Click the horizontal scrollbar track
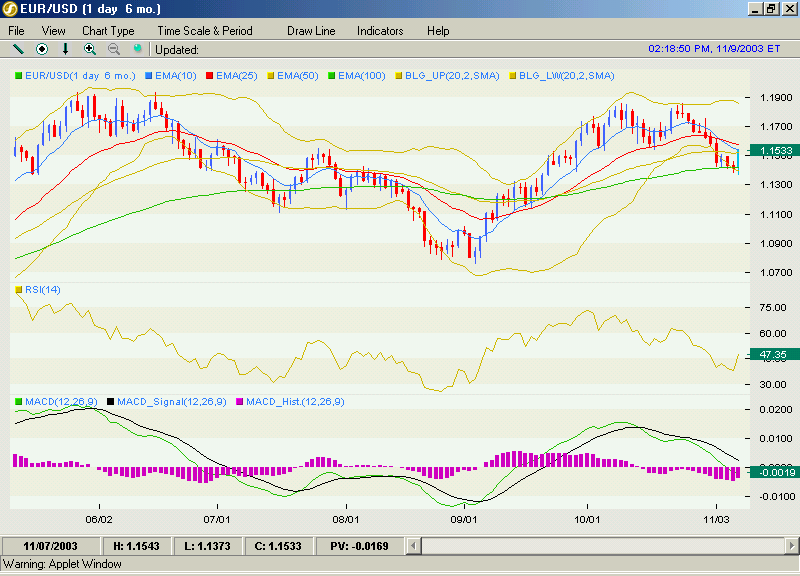800x576 pixels. point(603,546)
